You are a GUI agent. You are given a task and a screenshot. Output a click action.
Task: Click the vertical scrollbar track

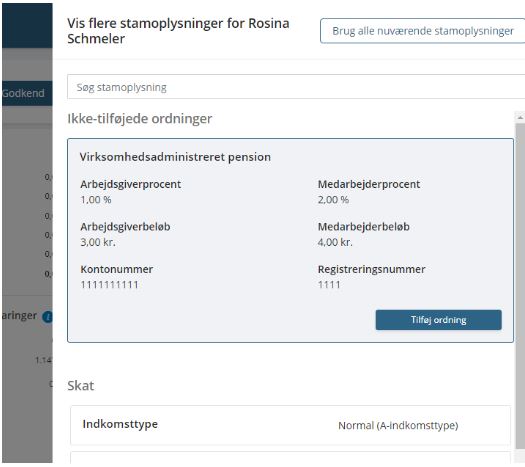(x=520, y=286)
